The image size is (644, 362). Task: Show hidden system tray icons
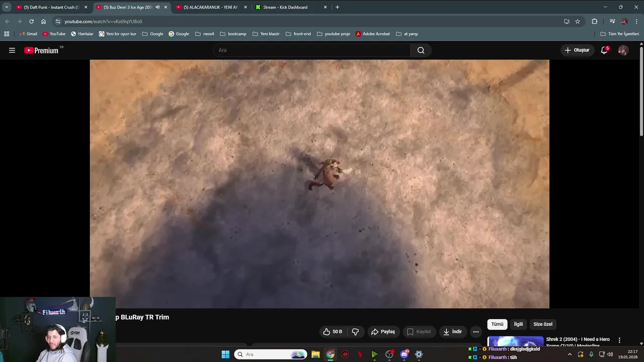570,354
